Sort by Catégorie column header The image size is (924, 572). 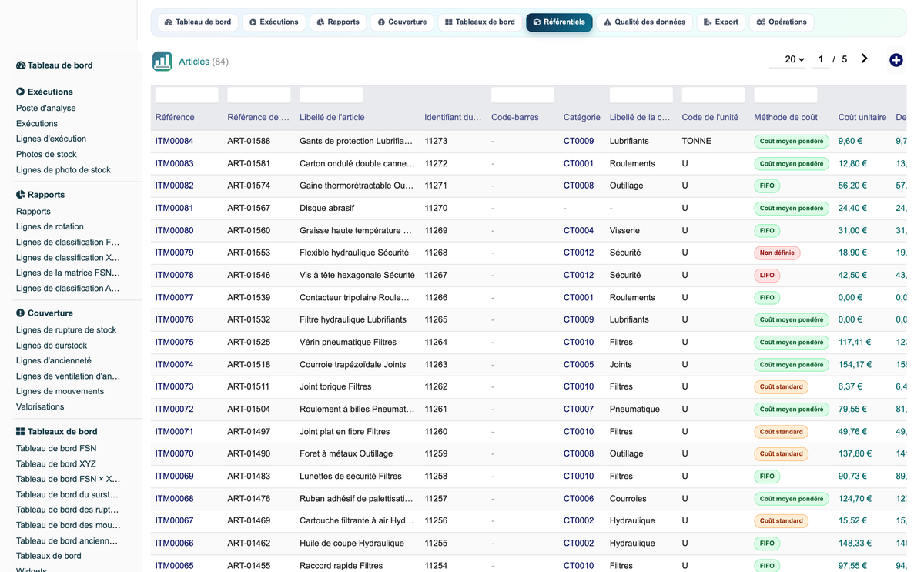581,118
